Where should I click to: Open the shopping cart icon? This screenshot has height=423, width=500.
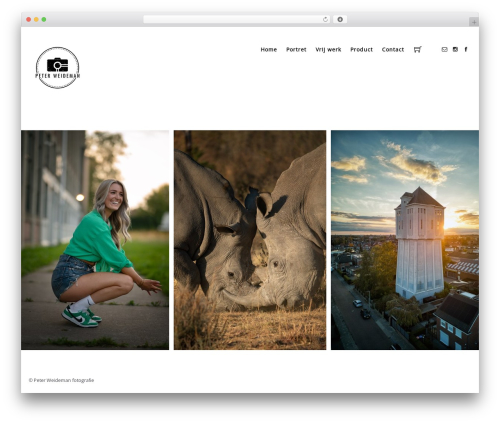417,49
